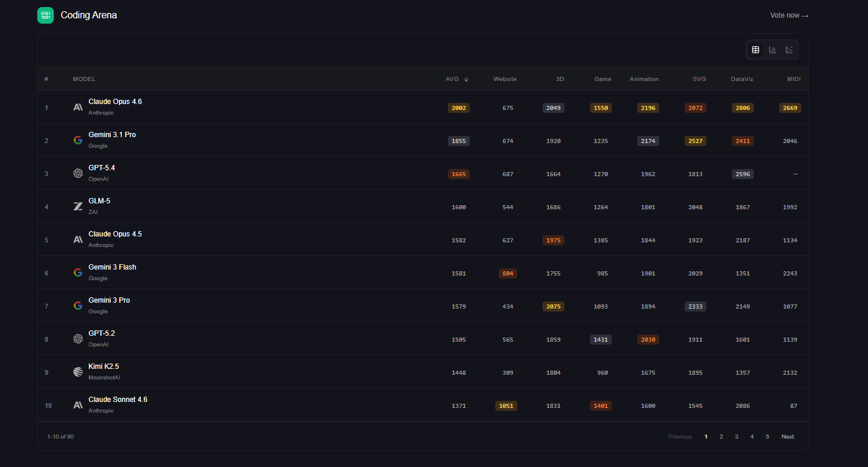The height and width of the screenshot is (467, 868).
Task: Switch to bar chart view
Action: pos(772,50)
